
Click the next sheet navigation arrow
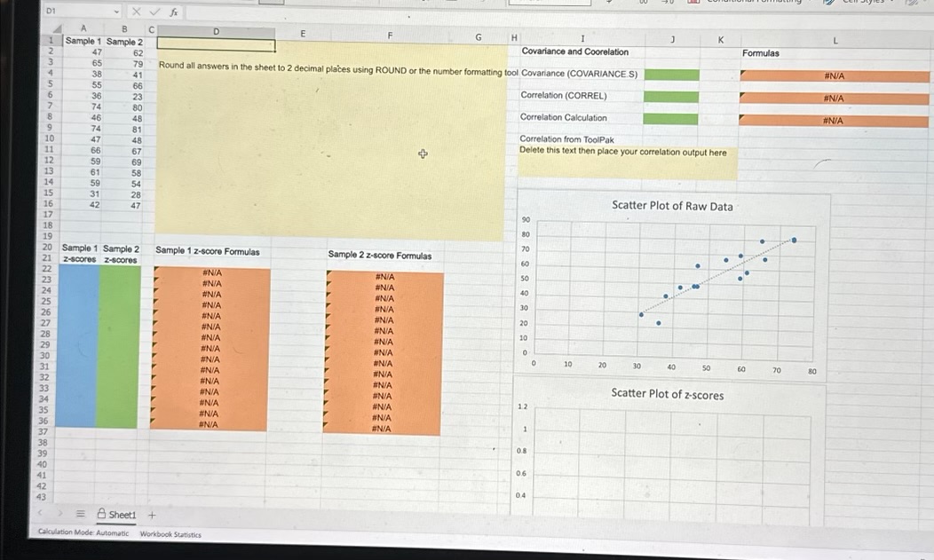pyautogui.click(x=60, y=513)
